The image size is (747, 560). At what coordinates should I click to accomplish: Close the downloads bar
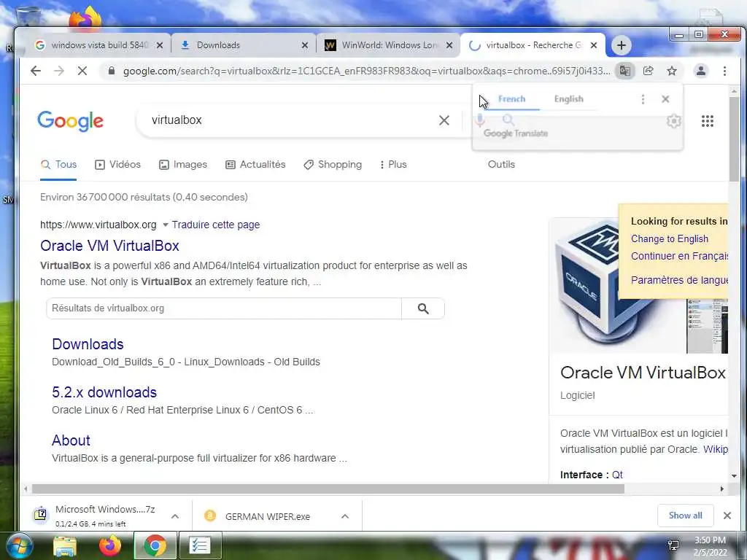[x=727, y=516]
